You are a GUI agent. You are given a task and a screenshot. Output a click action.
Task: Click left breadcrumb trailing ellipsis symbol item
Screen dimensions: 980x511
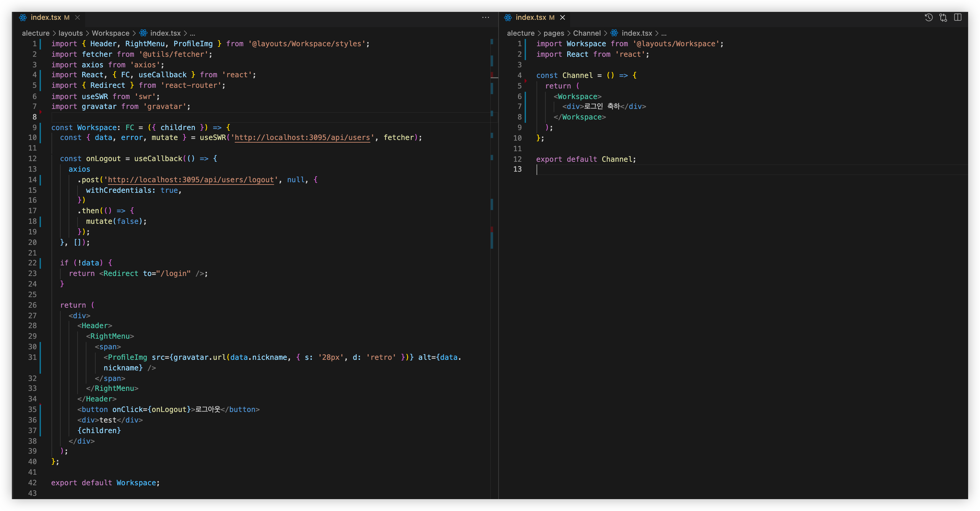pos(192,33)
